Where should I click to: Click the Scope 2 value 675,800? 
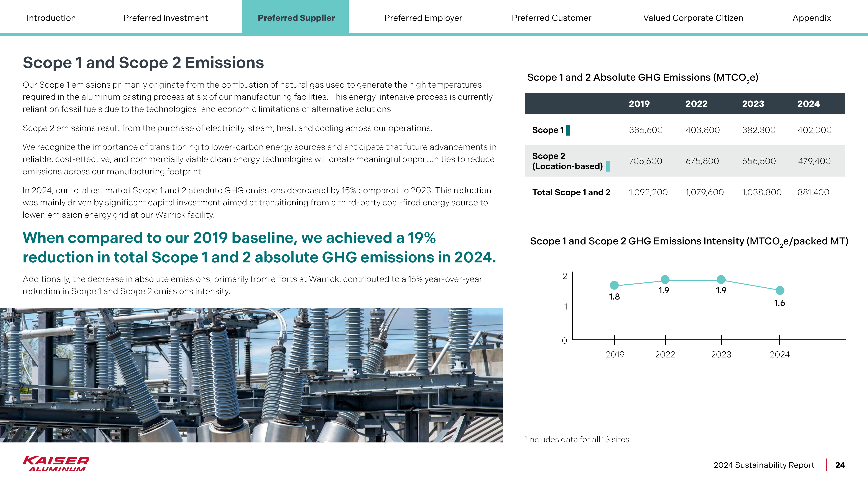pos(702,161)
